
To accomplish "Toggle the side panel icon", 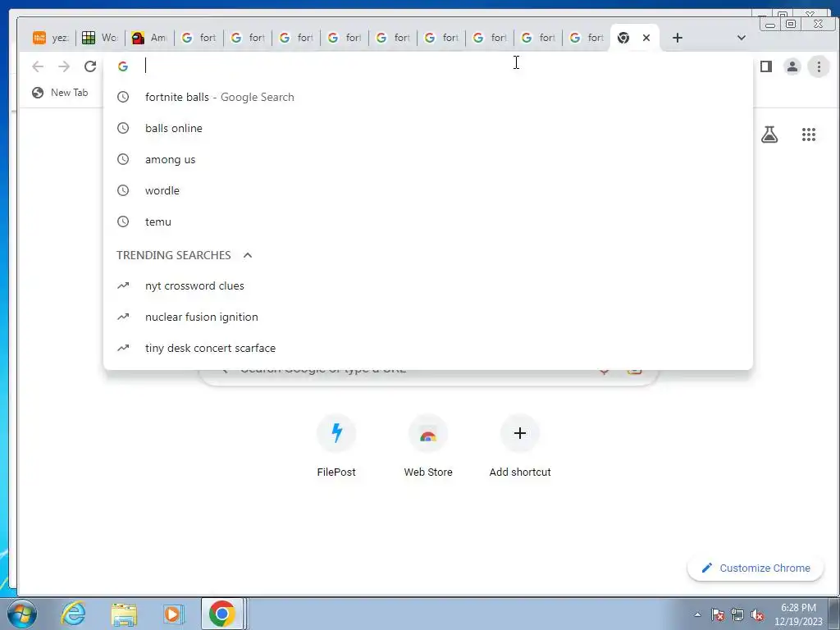I will (766, 66).
